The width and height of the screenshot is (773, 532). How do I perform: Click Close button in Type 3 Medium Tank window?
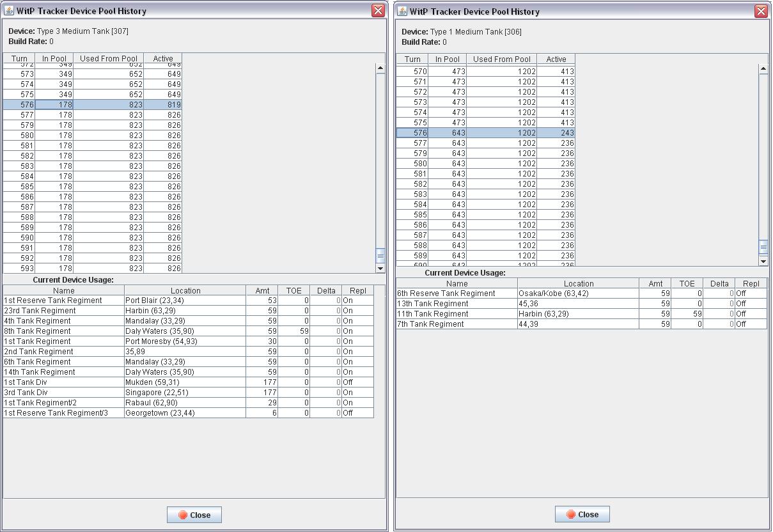(x=194, y=515)
